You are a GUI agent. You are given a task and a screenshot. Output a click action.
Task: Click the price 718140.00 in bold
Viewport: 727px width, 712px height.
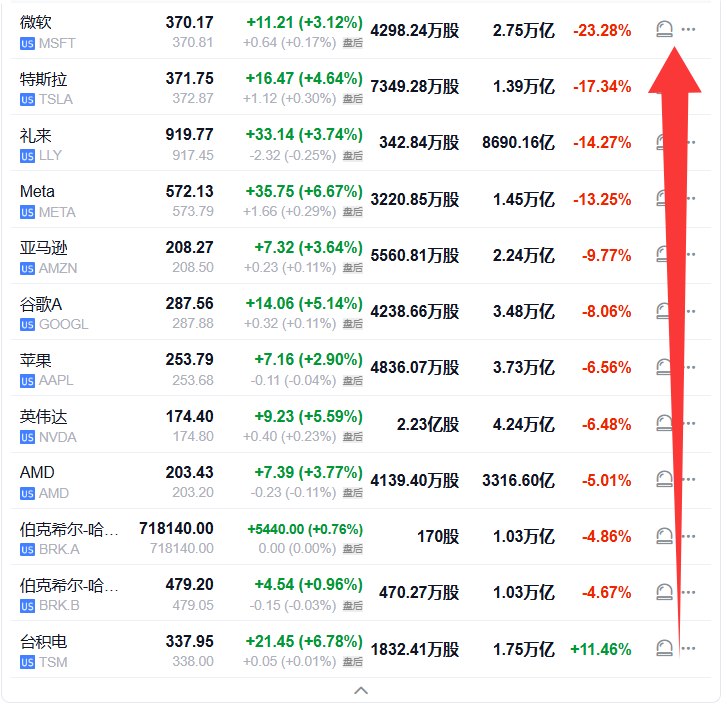click(176, 528)
